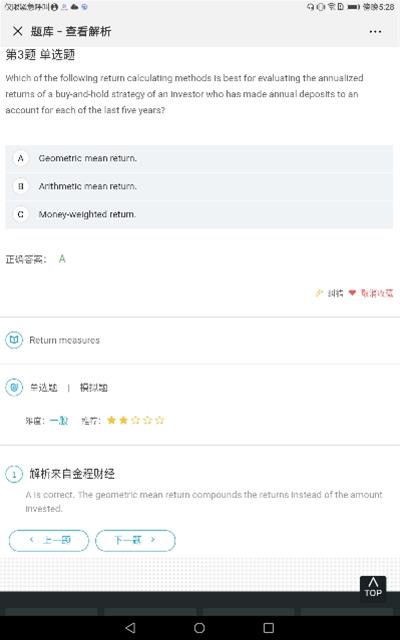Open the three-dot more options menu
Image resolution: width=400 pixels, height=640 pixels.
click(375, 31)
